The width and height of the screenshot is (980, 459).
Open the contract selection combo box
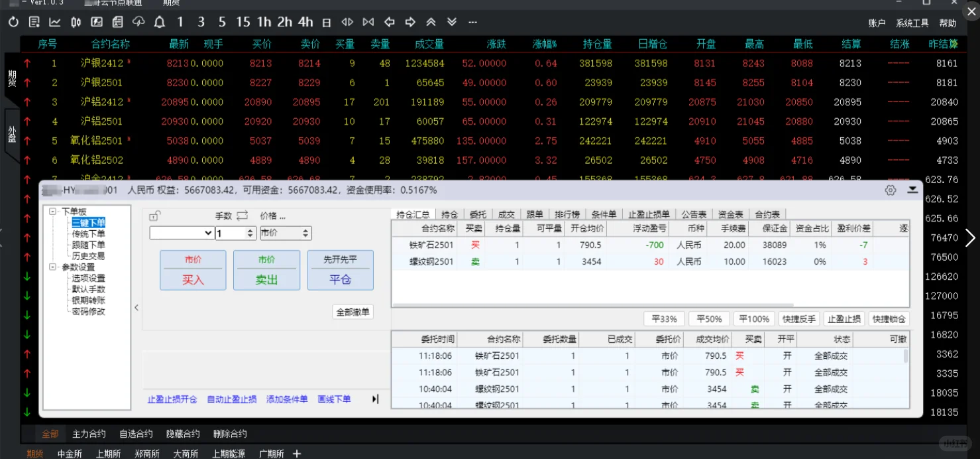[x=182, y=233]
